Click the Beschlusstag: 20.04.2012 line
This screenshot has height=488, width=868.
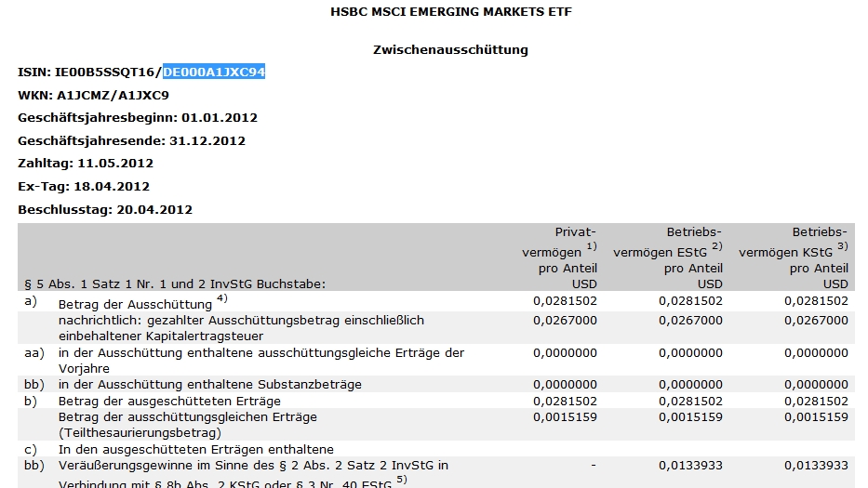pos(105,210)
